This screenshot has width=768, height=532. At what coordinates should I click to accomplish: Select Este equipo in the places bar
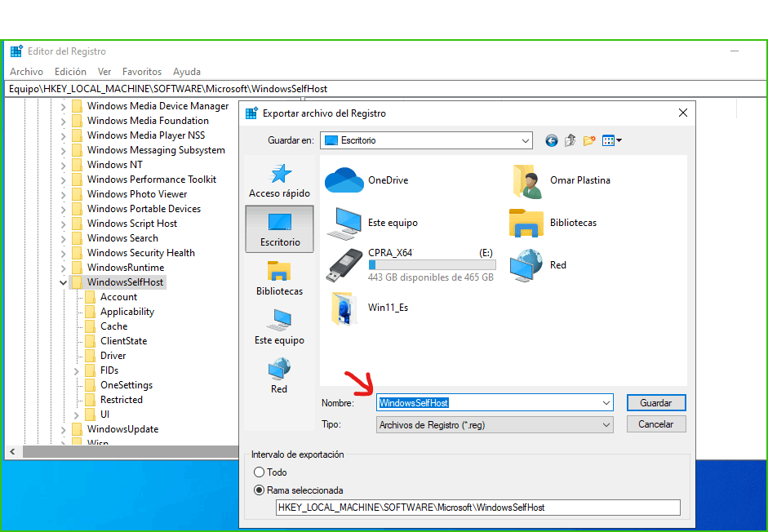coord(279,326)
